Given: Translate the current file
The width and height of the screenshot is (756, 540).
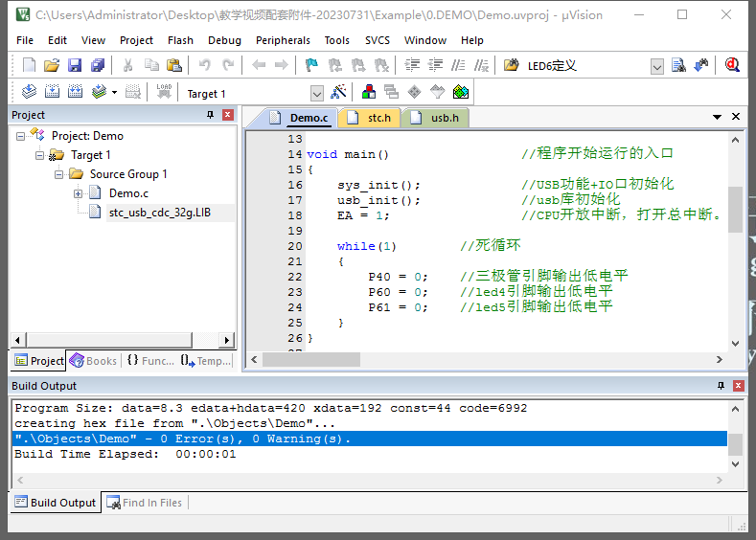Looking at the screenshot, I should 29,92.
